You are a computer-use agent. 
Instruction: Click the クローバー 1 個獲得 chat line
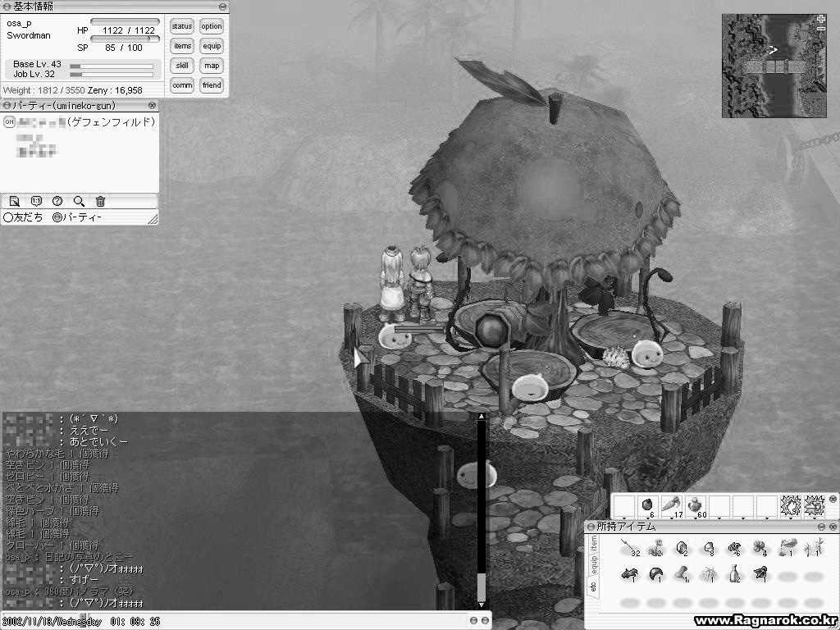point(52,546)
